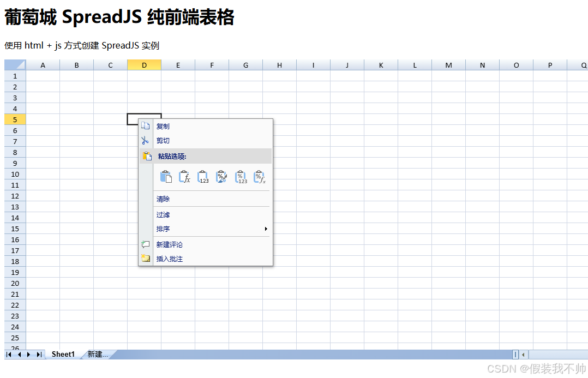Select row header 2
The image size is (588, 378).
[15, 87]
